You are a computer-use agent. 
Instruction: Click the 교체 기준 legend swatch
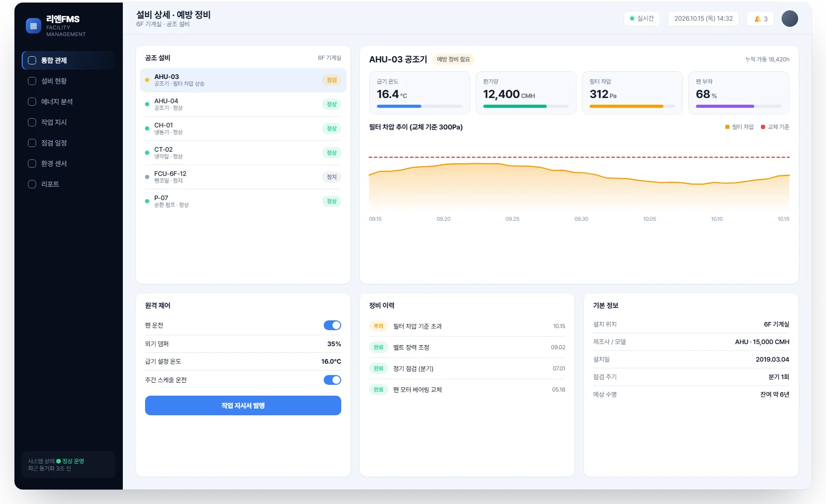point(763,127)
